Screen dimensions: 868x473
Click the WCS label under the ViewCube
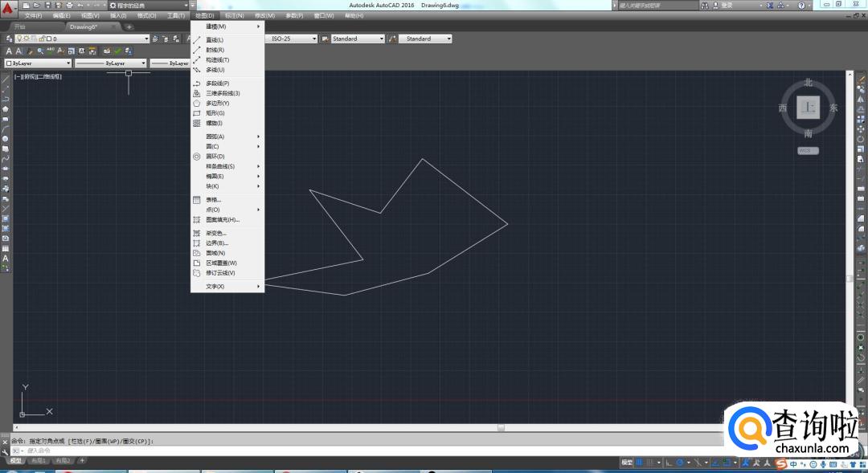(808, 150)
